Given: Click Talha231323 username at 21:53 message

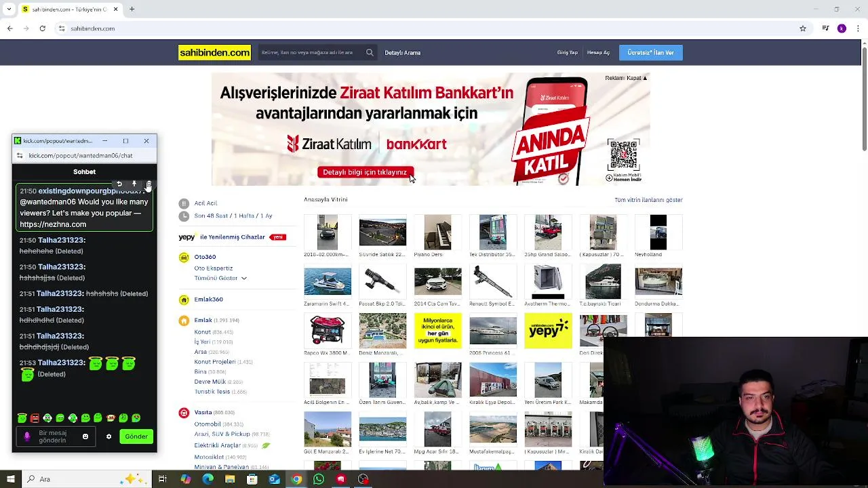Looking at the screenshot, I should coord(61,363).
